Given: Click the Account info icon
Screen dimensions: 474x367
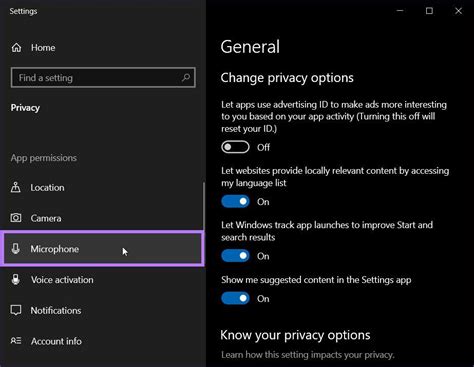Looking at the screenshot, I should [x=16, y=341].
